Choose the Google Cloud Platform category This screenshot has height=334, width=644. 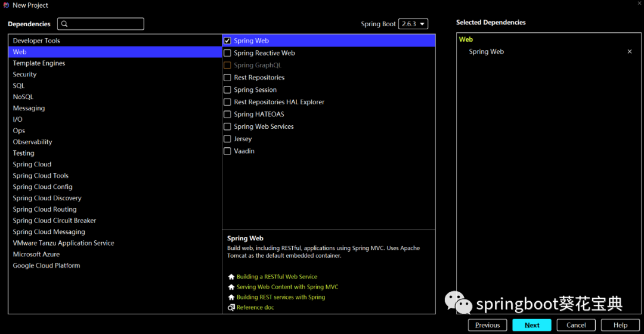tap(115, 265)
